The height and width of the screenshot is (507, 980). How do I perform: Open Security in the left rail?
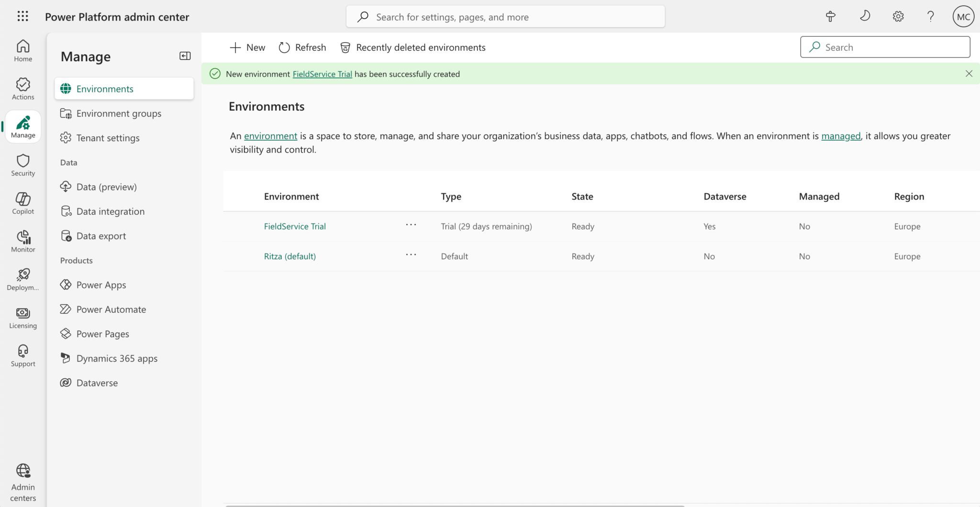(23, 165)
